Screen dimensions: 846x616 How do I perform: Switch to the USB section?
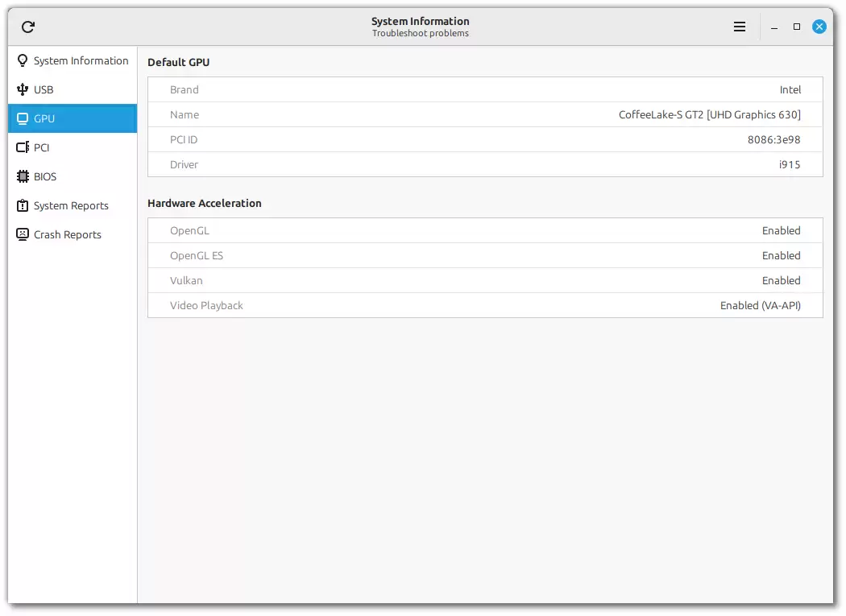pos(44,89)
